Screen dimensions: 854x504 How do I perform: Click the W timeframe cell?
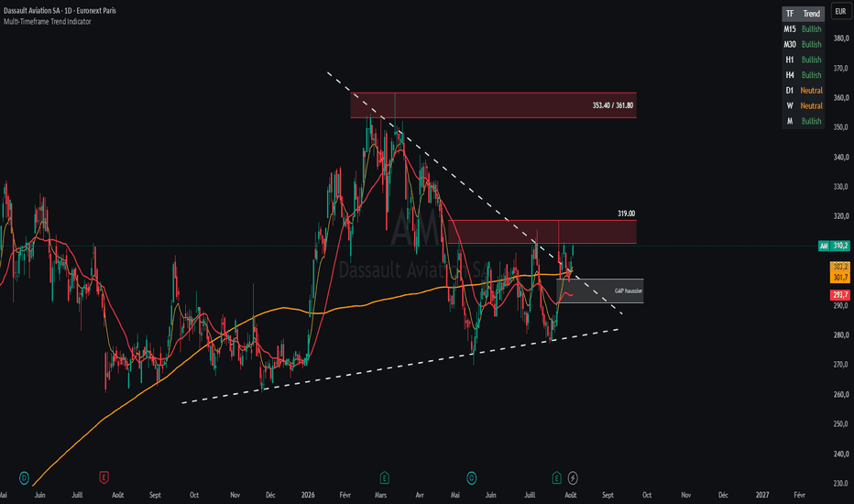click(x=790, y=105)
